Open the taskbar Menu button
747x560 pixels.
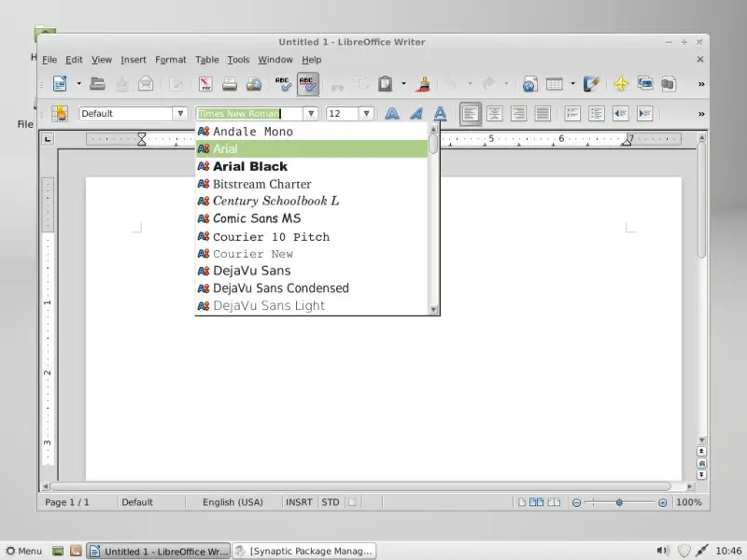click(24, 551)
